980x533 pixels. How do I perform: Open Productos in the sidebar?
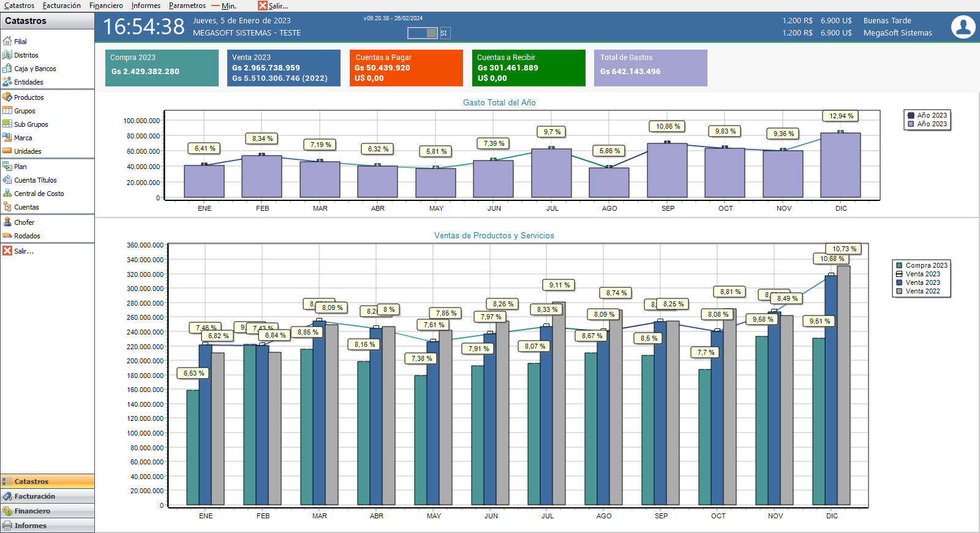coord(23,97)
